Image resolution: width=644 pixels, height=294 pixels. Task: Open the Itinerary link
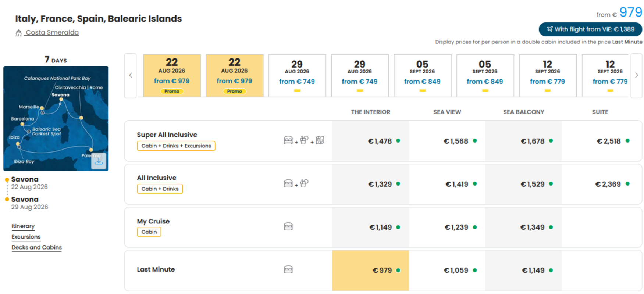(23, 226)
